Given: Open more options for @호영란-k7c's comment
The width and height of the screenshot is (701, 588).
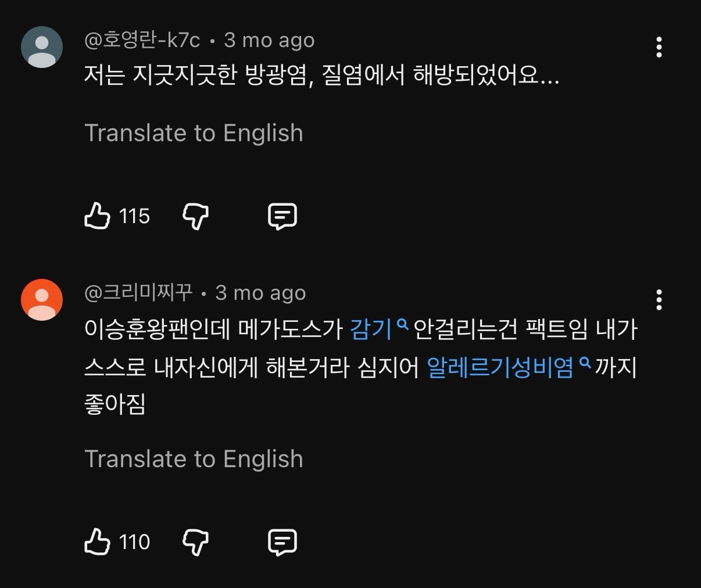Looking at the screenshot, I should point(659,47).
